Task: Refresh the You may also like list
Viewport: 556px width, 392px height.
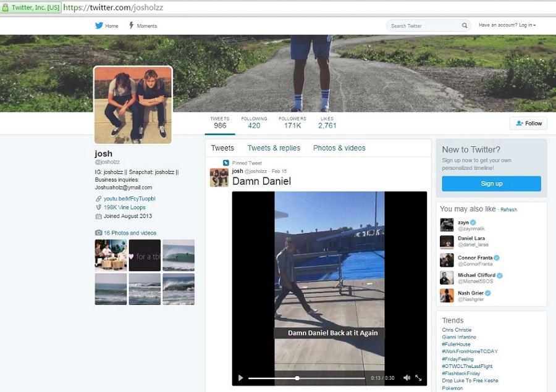Action: click(508, 210)
